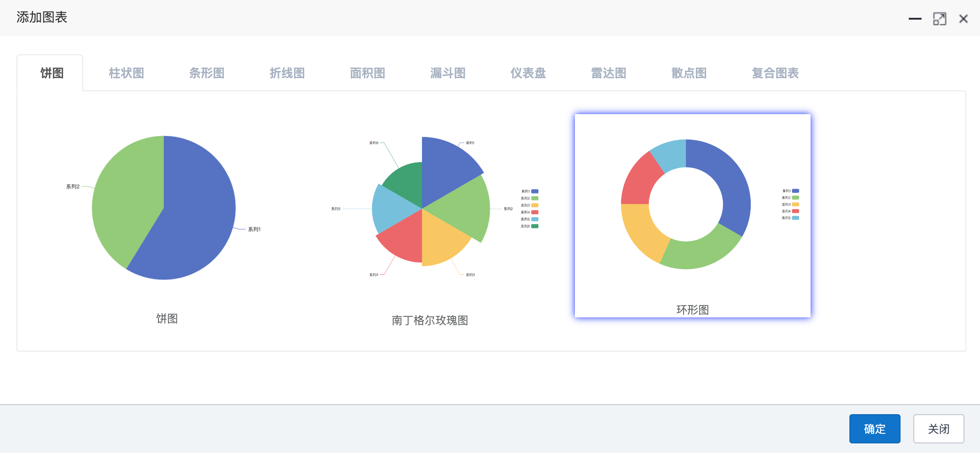980x453 pixels.
Task: Close the dialog with the X icon
Action: [964, 19]
